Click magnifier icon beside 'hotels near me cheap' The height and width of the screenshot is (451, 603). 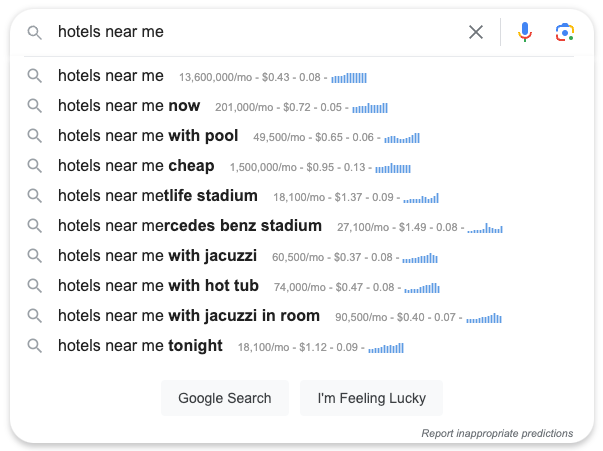click(x=35, y=165)
